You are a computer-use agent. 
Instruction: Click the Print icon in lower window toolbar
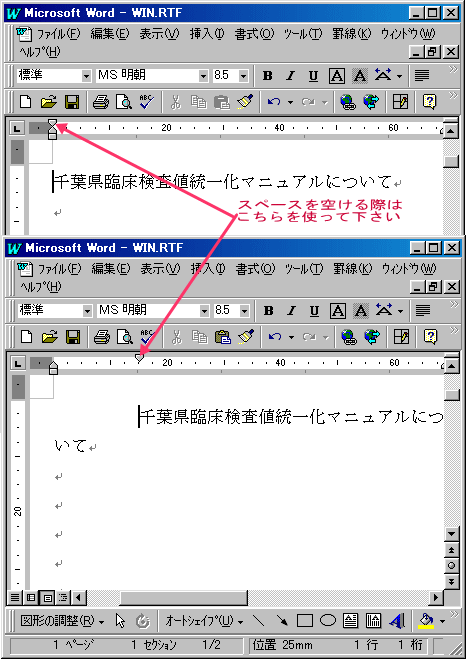(x=101, y=336)
